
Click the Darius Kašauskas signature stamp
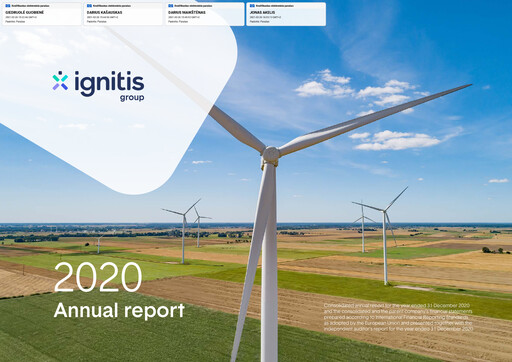[123, 14]
